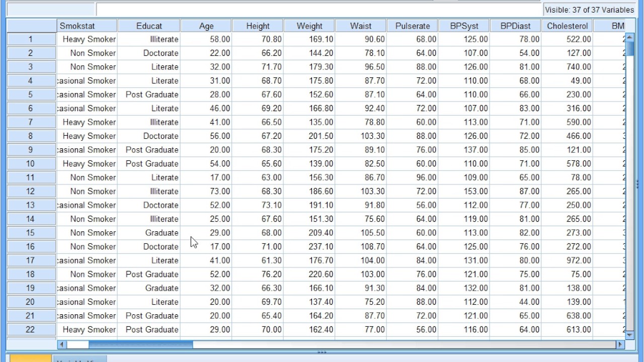
Task: Click the Literate cell in row 11
Action: click(x=149, y=177)
